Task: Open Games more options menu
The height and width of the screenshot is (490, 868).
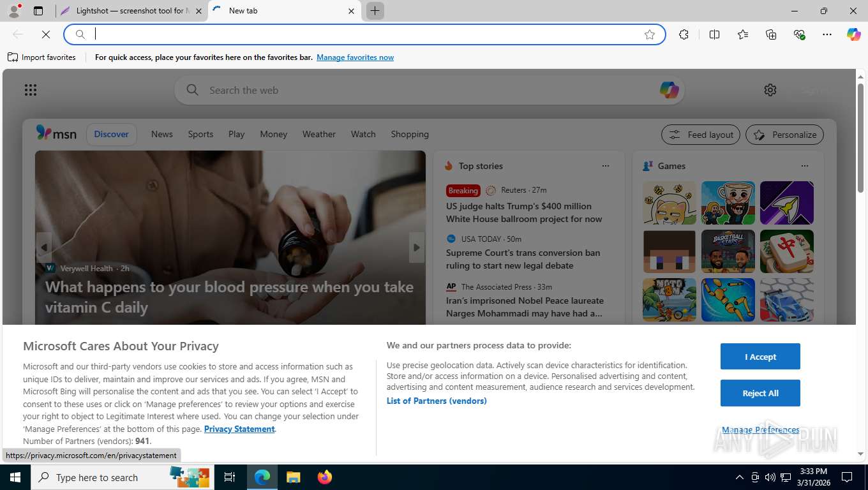Action: click(x=805, y=166)
